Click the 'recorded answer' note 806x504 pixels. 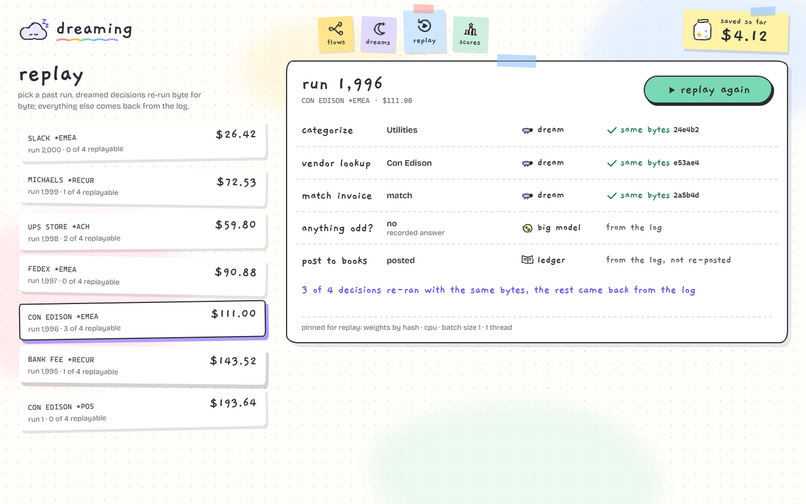point(415,233)
